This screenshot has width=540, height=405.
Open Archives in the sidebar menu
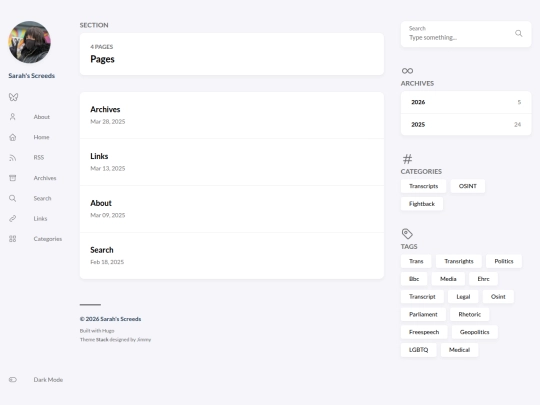(45, 178)
